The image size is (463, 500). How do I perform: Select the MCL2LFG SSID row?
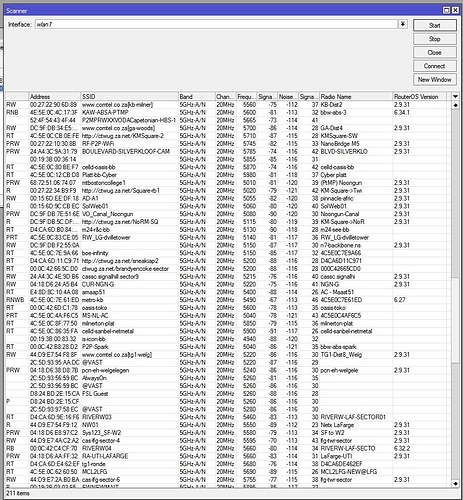coord(228,472)
